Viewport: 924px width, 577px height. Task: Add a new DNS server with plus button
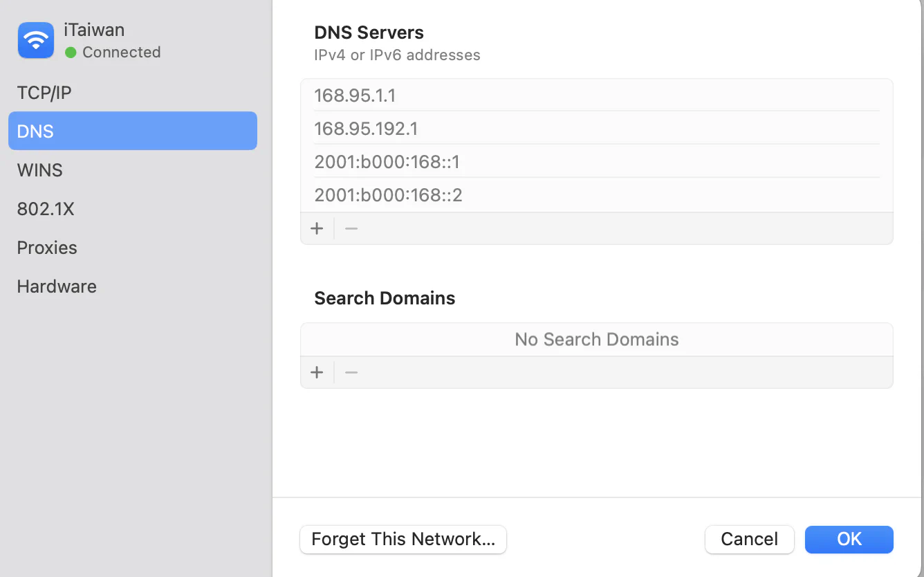[317, 228]
